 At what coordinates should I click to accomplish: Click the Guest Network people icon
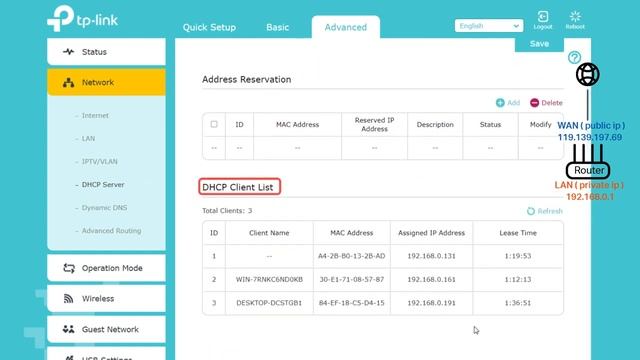pyautogui.click(x=69, y=329)
